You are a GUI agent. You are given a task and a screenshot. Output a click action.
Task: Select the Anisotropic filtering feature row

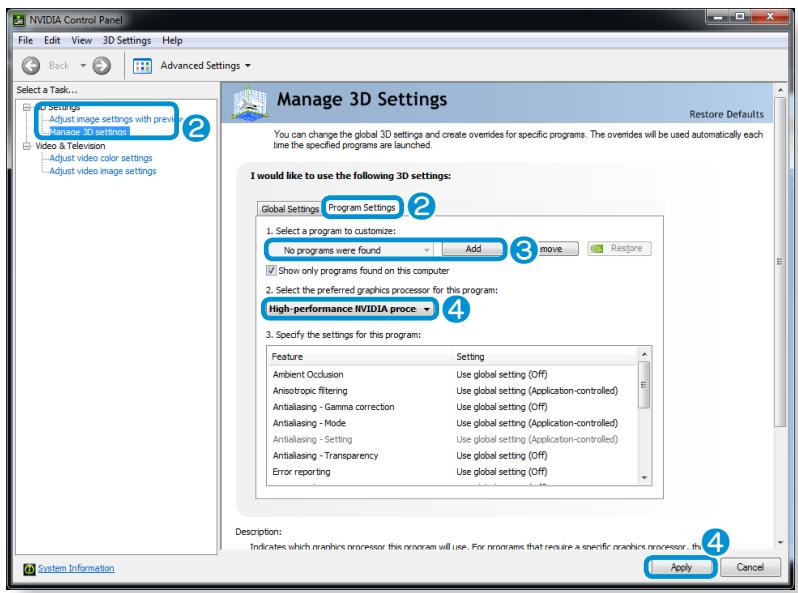[x=452, y=390]
